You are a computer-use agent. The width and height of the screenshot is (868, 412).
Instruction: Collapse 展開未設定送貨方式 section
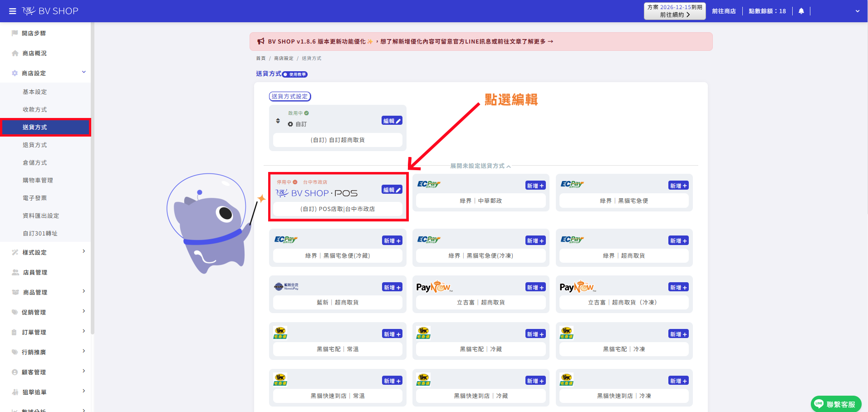(481, 166)
